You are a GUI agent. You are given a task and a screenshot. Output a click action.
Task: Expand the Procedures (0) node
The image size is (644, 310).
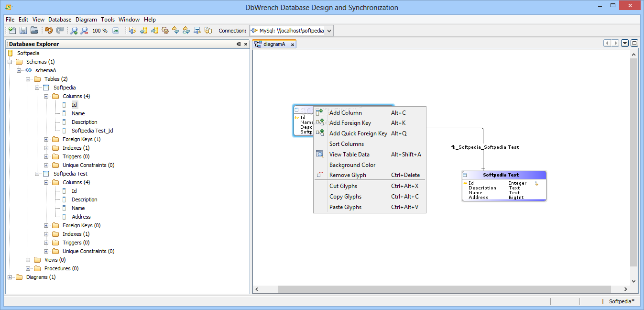tap(28, 268)
